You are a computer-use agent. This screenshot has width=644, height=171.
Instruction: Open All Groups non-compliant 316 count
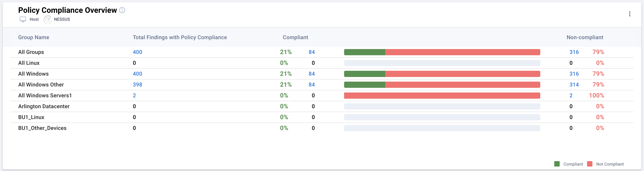574,52
